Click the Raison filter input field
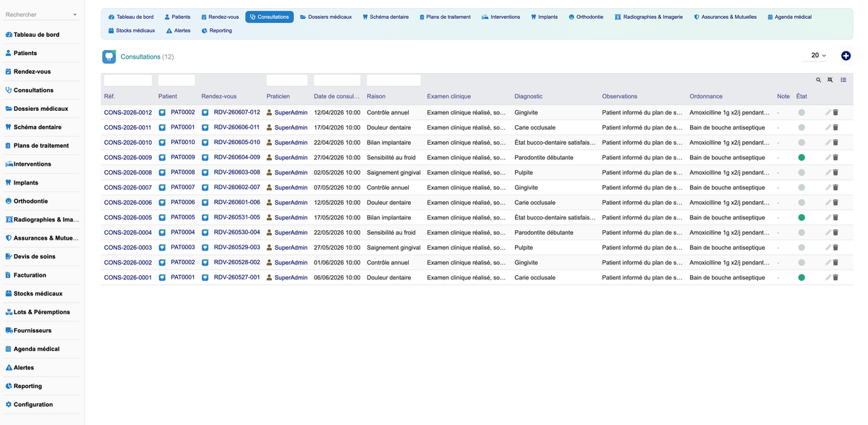Viewport: 868px width, 425px height. point(393,80)
